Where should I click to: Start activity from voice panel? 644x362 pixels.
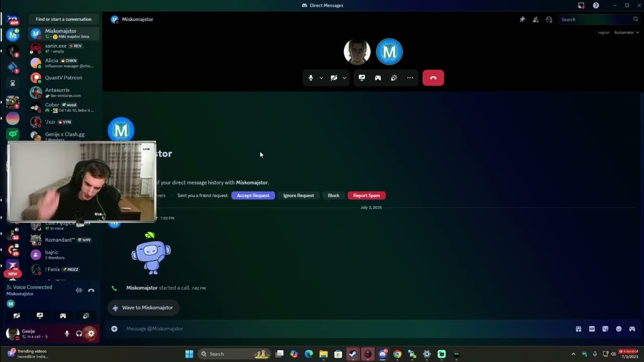pyautogui.click(x=63, y=316)
